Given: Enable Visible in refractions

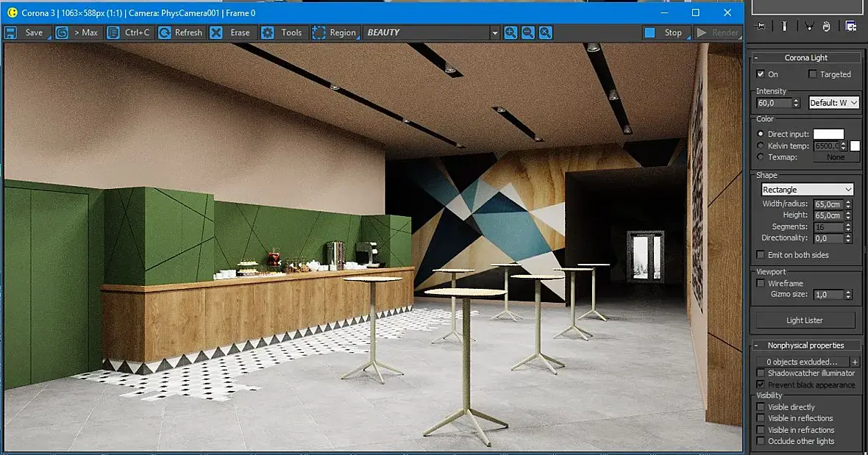Looking at the screenshot, I should point(761,429).
